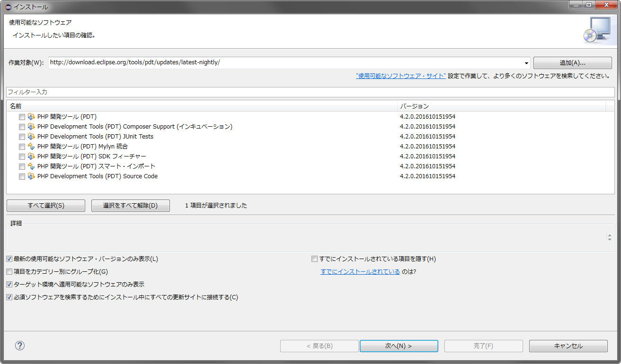Select the PDT Source Code row text
The image size is (621, 364).
pos(98,176)
